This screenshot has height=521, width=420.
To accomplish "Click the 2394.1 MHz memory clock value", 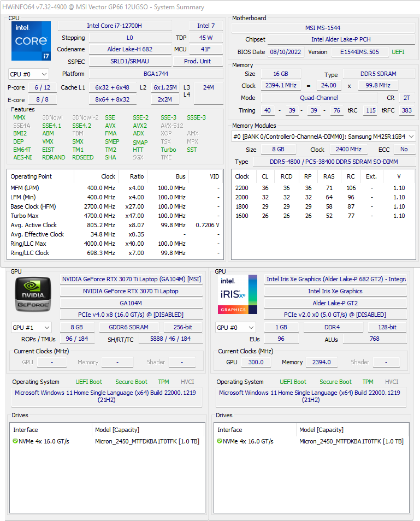I will tap(281, 85).
